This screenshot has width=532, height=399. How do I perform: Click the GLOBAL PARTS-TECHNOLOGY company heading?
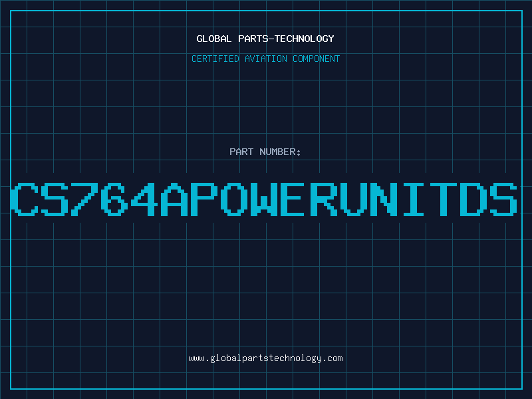tap(265, 39)
